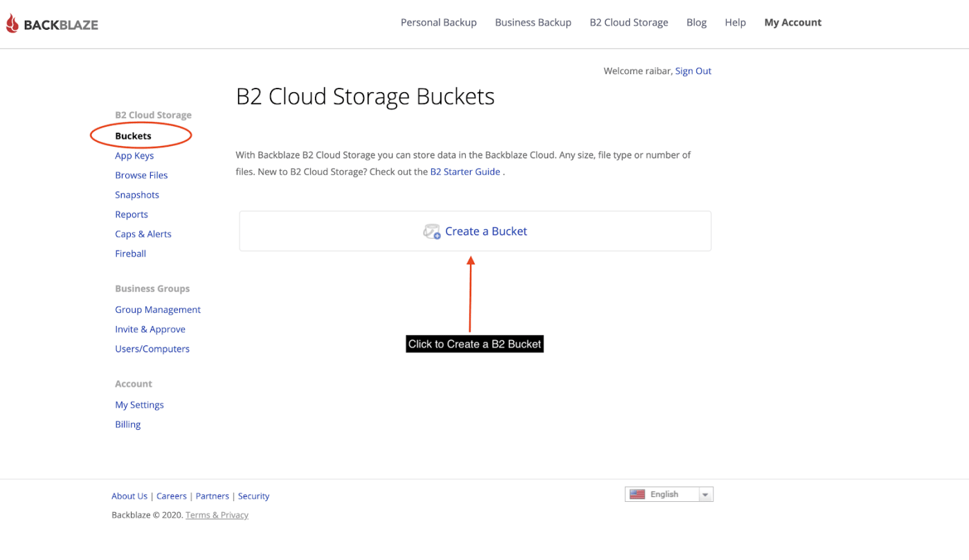
Task: Open Caps & Alerts settings
Action: click(x=143, y=233)
